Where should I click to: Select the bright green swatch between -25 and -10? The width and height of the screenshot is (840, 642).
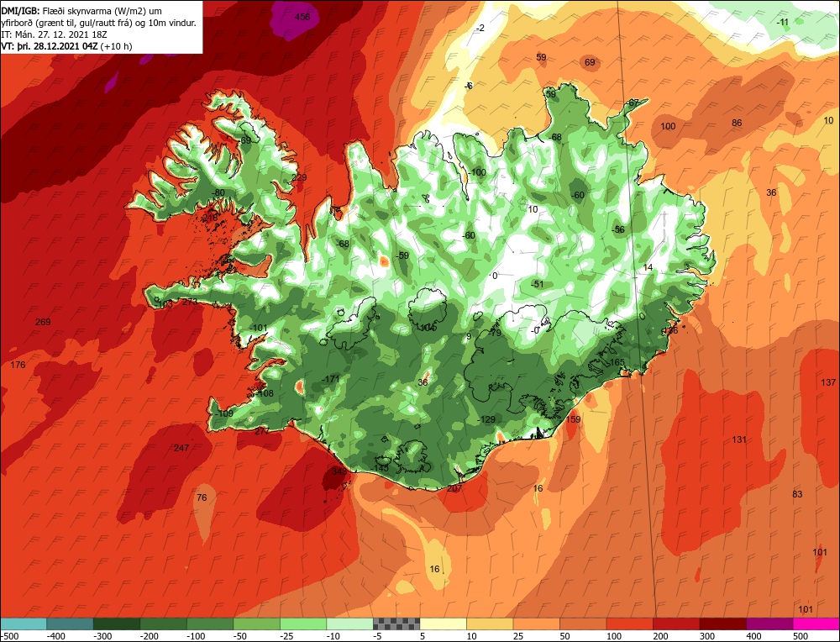[303, 624]
